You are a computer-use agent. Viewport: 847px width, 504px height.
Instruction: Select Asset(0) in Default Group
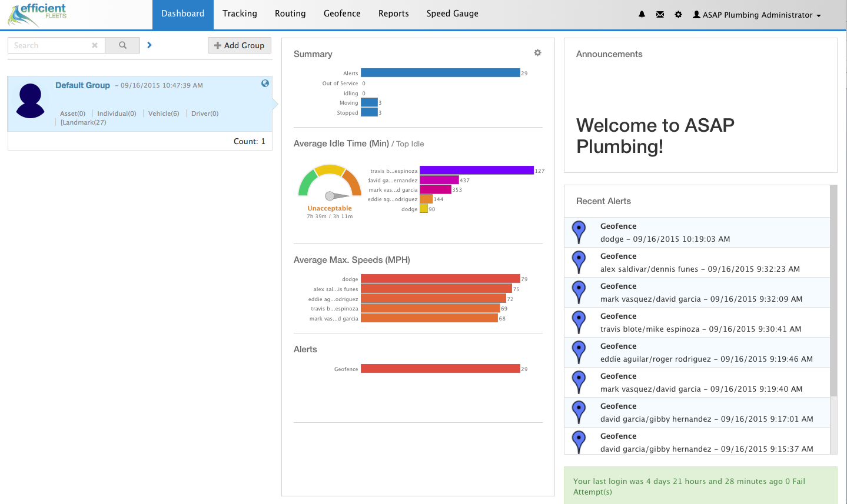pos(72,114)
